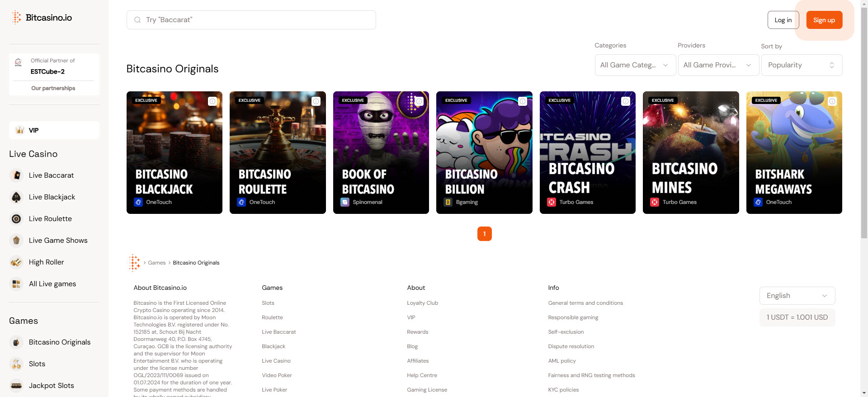The height and width of the screenshot is (397, 868).
Task: Open info icon on Bitcasino Roulette card
Action: point(316,101)
